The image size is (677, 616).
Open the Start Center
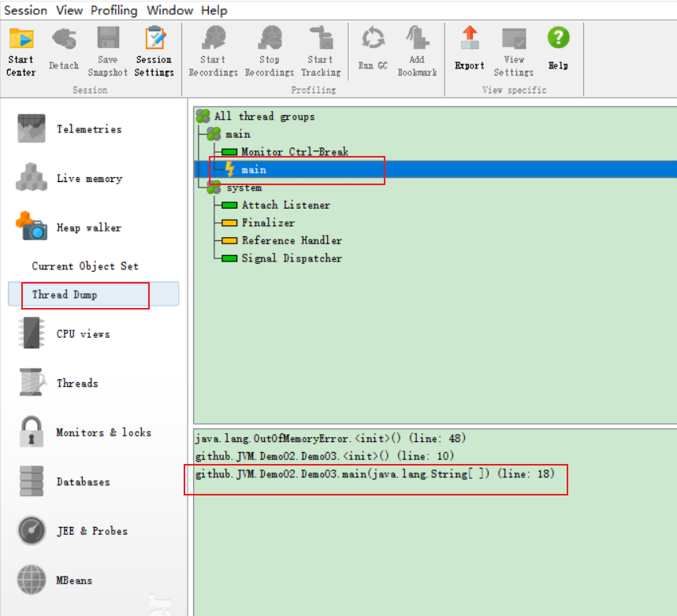21,51
